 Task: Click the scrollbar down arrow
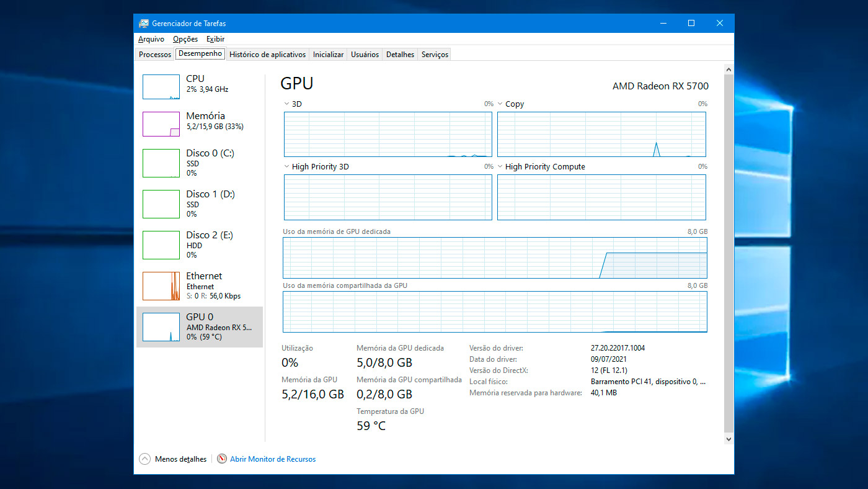point(728,439)
